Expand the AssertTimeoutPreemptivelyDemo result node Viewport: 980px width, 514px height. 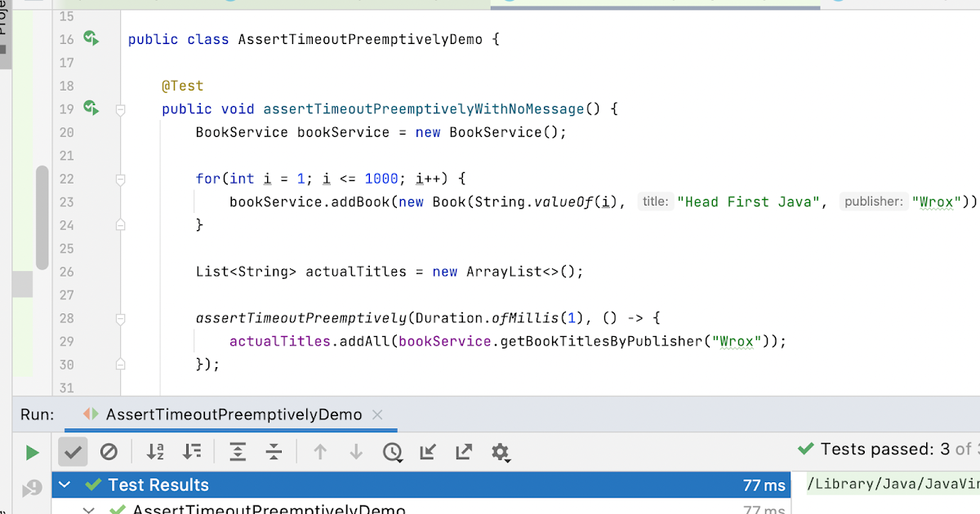click(x=88, y=509)
